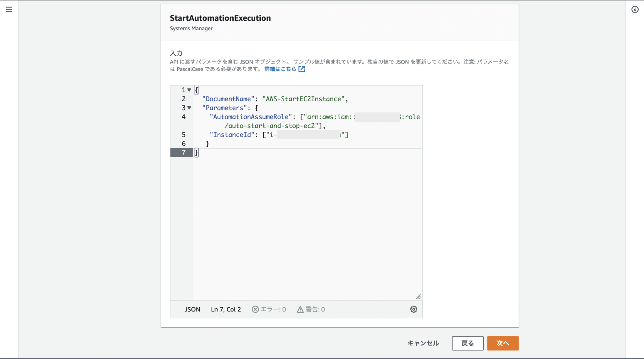Click the Ln 7, Col 2 position indicator

click(x=226, y=309)
